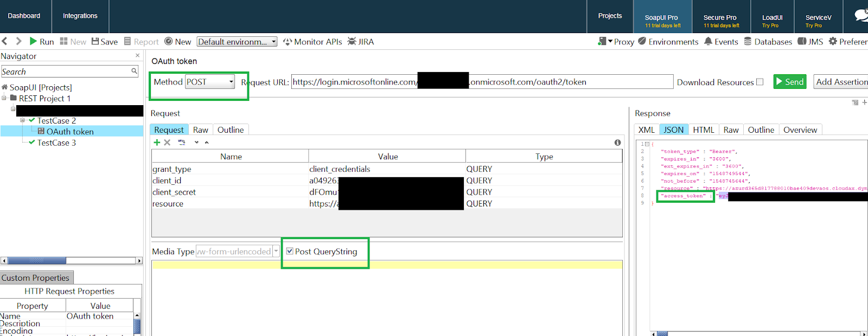Click the Add Assertion button
Viewport: 868px width, 336px height.
(x=841, y=82)
